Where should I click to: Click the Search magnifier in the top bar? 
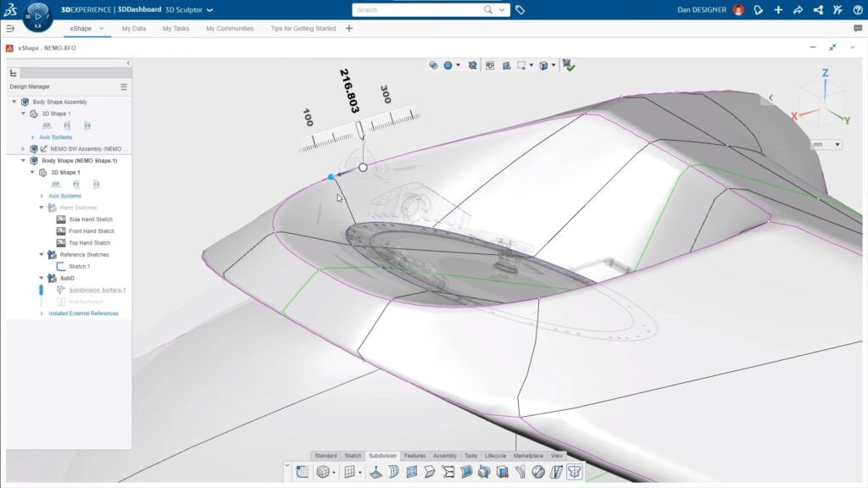487,10
